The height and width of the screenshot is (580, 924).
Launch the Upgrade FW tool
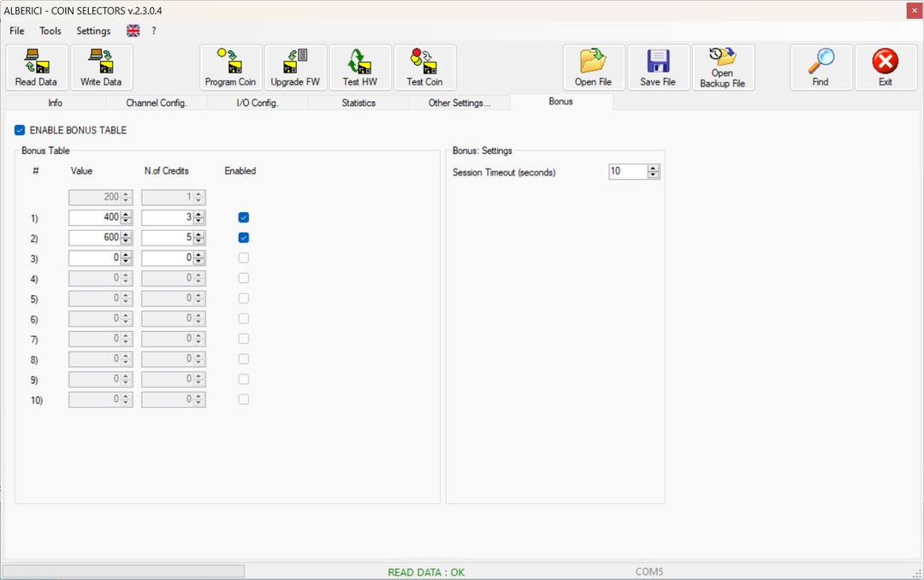[x=295, y=68]
